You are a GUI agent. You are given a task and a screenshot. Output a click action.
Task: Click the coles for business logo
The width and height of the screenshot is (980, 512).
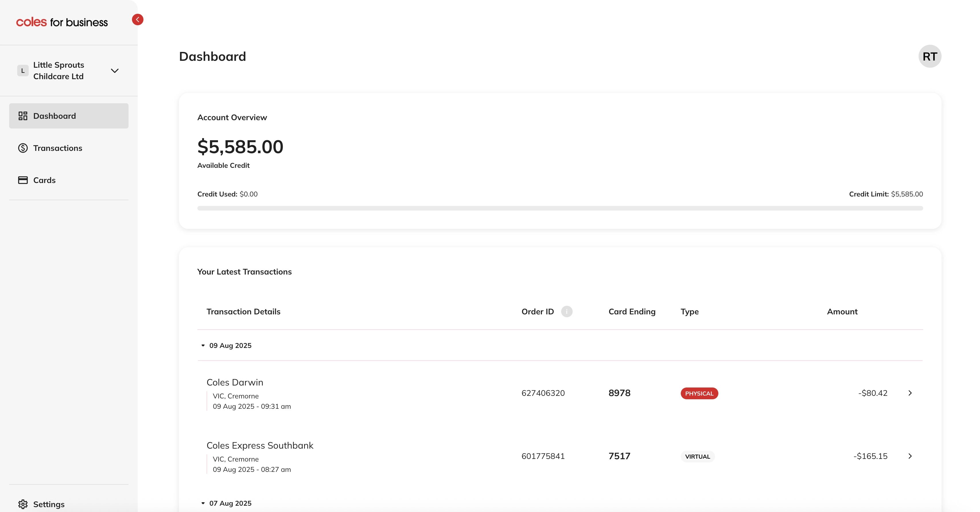tap(62, 22)
